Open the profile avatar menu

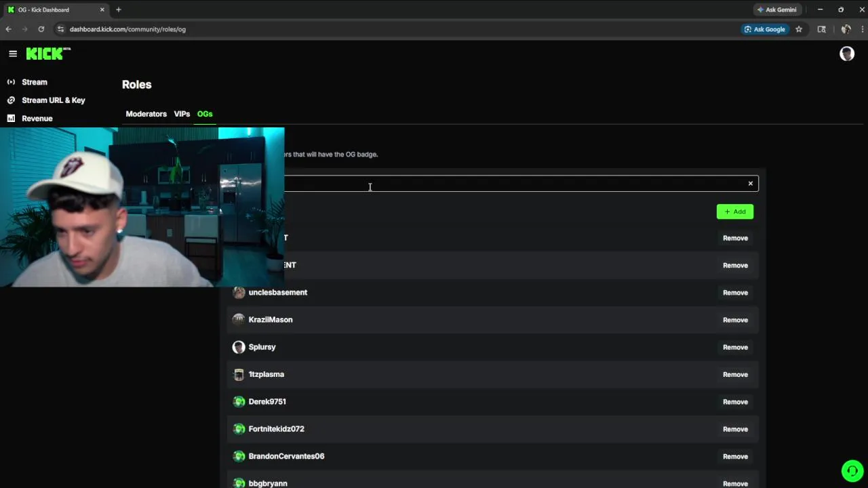point(847,54)
